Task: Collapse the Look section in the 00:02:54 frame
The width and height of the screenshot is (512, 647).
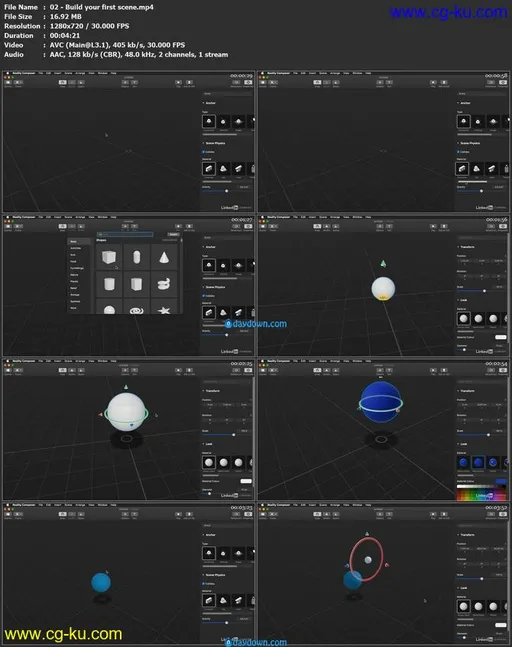Action: point(458,444)
